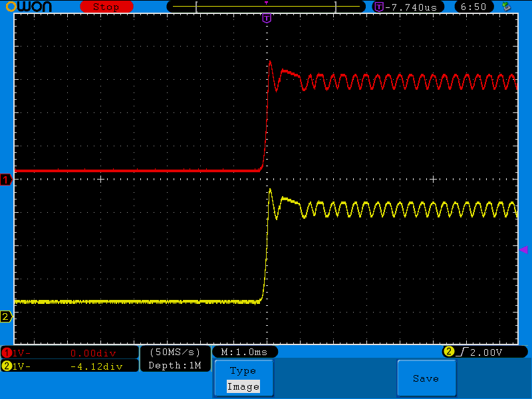The image size is (532, 399).
Task: Select the red channel 1 ground marker
Action: tap(7, 180)
